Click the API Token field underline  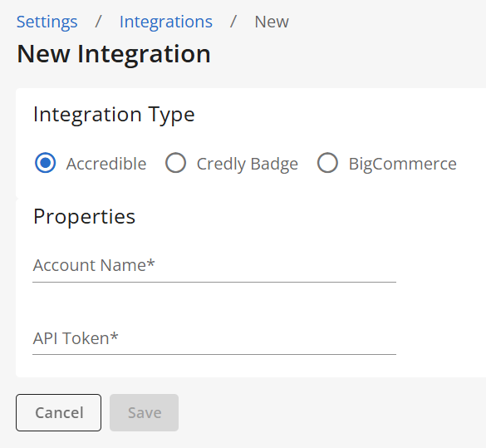click(214, 354)
